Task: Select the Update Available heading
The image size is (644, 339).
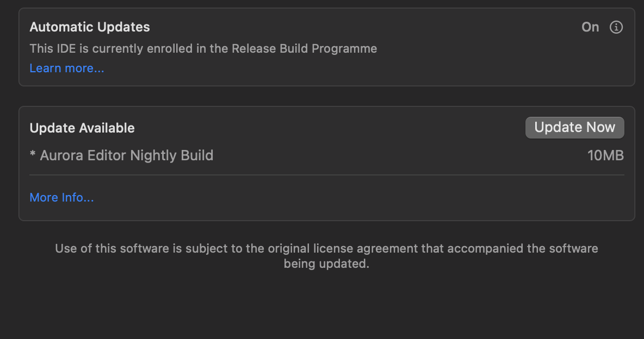Action: [82, 128]
